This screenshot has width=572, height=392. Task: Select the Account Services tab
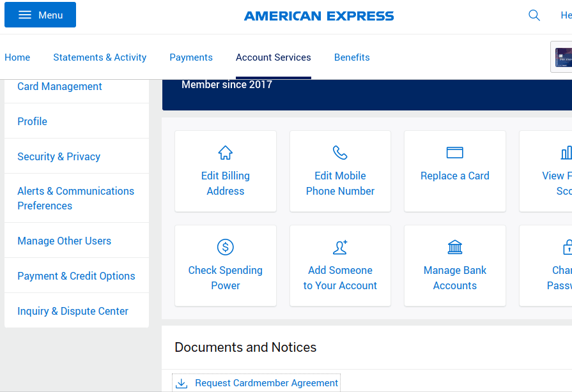click(x=274, y=57)
